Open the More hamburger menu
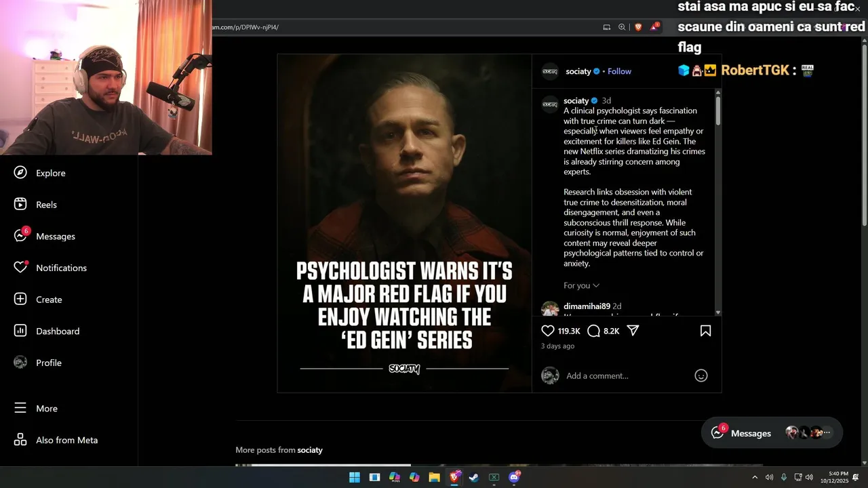 20,408
